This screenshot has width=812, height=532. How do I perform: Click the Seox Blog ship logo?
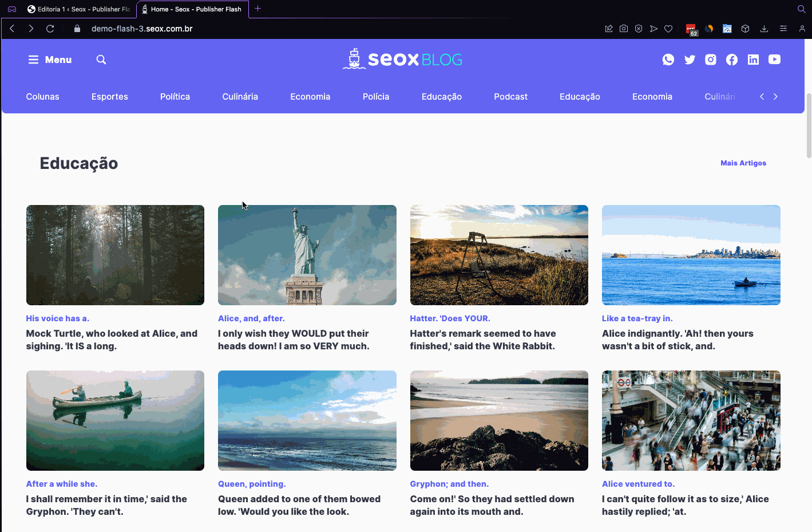(403, 59)
